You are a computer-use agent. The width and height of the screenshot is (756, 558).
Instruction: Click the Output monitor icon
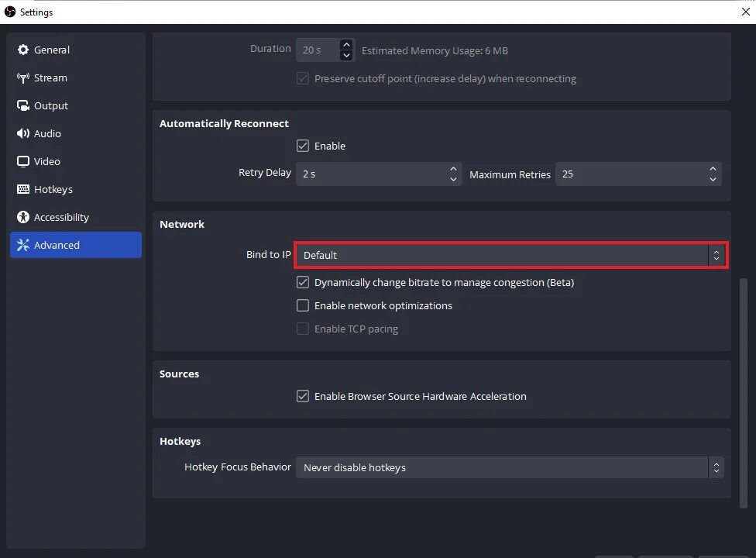click(x=22, y=105)
